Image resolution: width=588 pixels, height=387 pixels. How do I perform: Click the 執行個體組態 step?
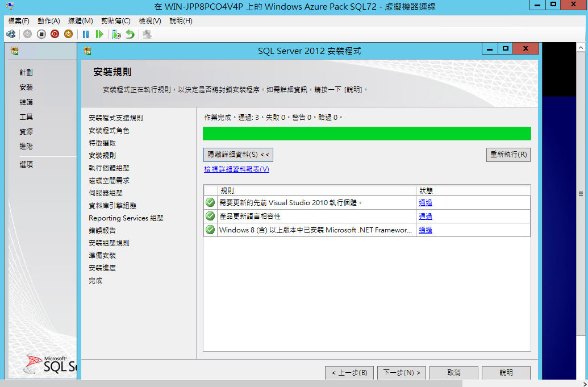tap(109, 168)
